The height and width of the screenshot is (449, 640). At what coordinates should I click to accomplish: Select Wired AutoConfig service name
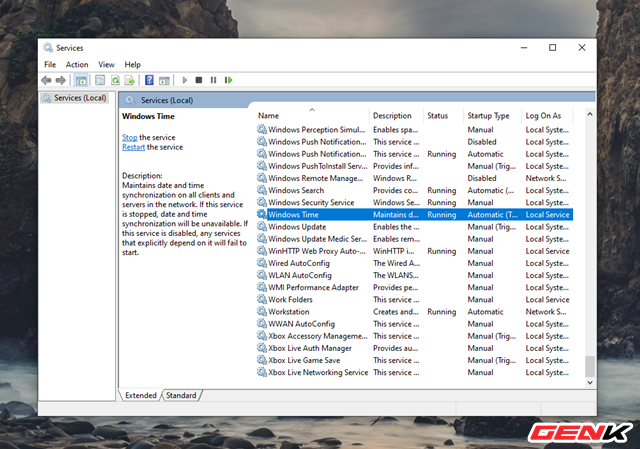click(299, 263)
